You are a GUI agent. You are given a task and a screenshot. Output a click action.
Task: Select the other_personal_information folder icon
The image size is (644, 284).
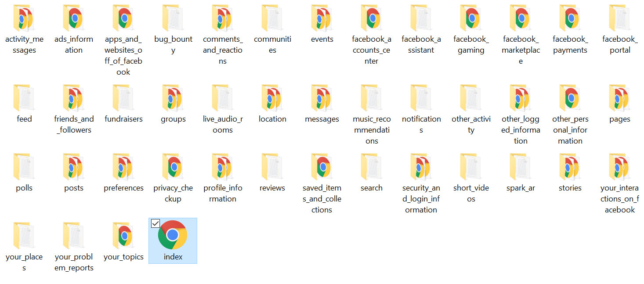pos(570,98)
